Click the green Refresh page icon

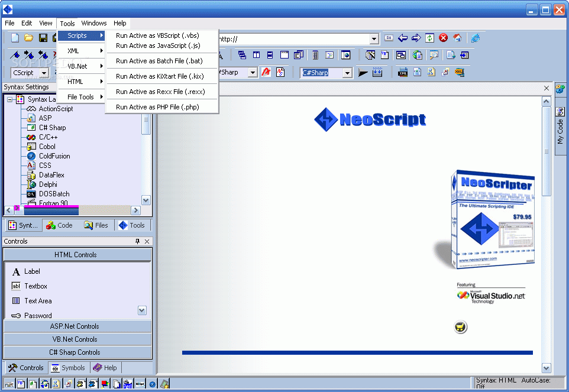tap(429, 38)
